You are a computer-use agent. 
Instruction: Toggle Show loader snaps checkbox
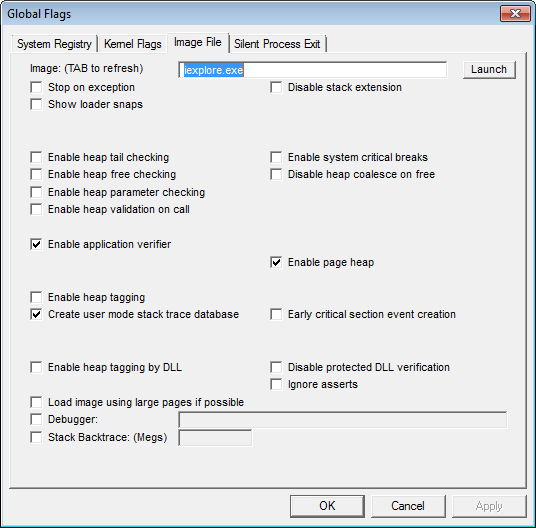pyautogui.click(x=36, y=104)
